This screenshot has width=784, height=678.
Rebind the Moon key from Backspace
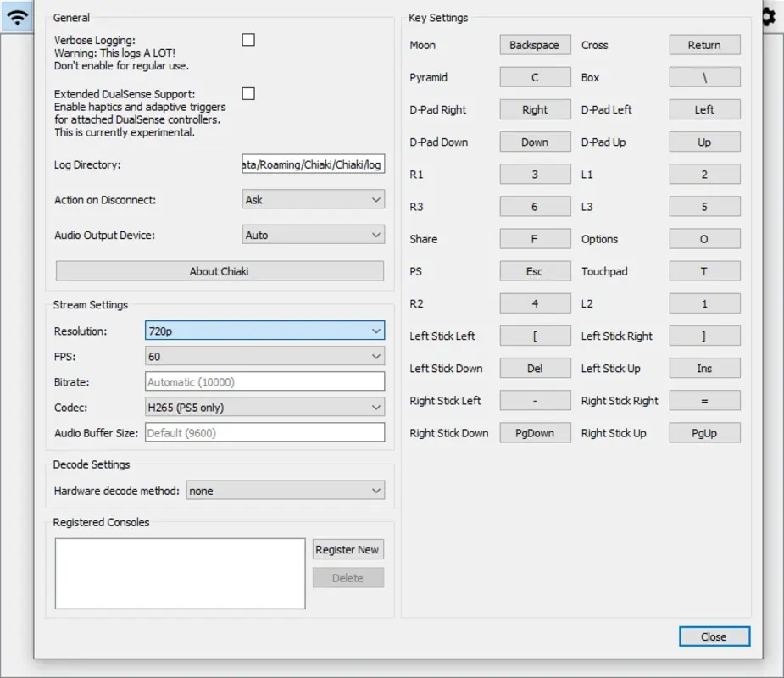[x=535, y=44]
